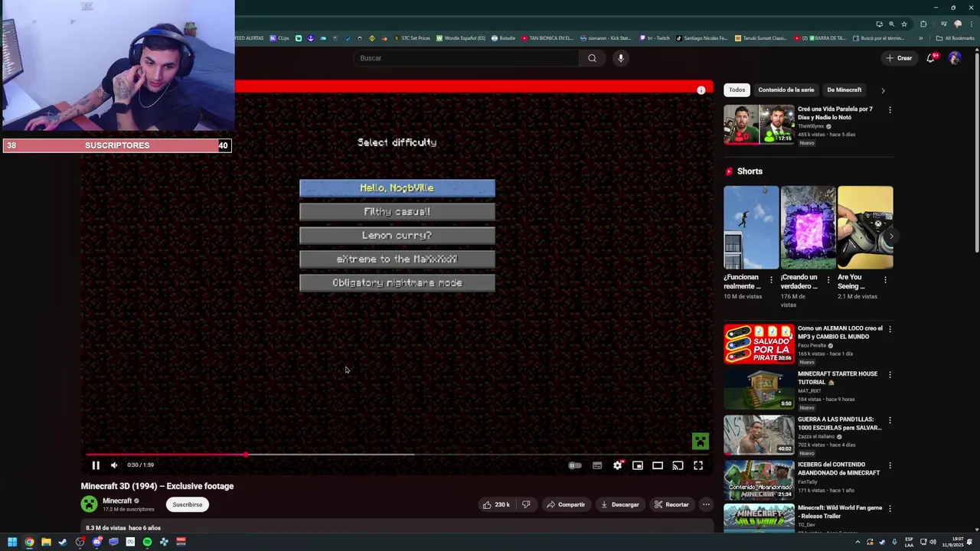The width and height of the screenshot is (980, 551).
Task: Toggle subtitles button in video player
Action: [x=597, y=465]
